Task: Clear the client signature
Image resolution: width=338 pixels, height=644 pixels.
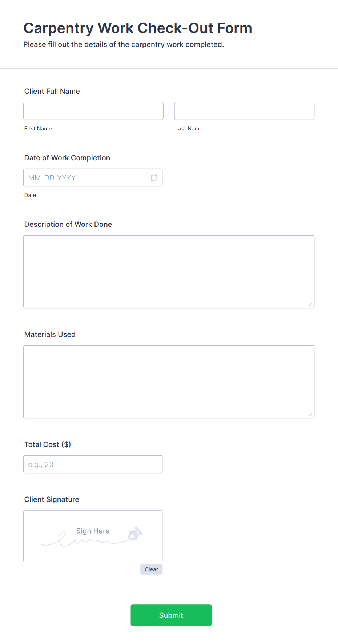Action: pyautogui.click(x=151, y=569)
